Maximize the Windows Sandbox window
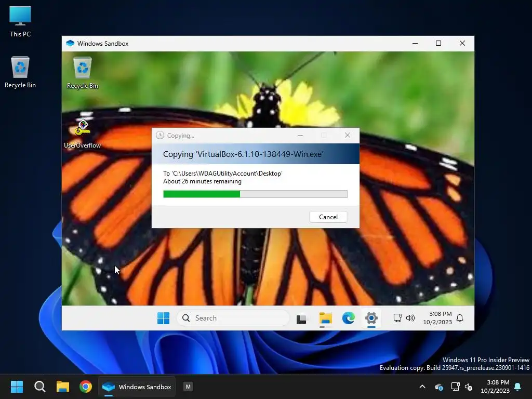532x399 pixels. pos(438,44)
